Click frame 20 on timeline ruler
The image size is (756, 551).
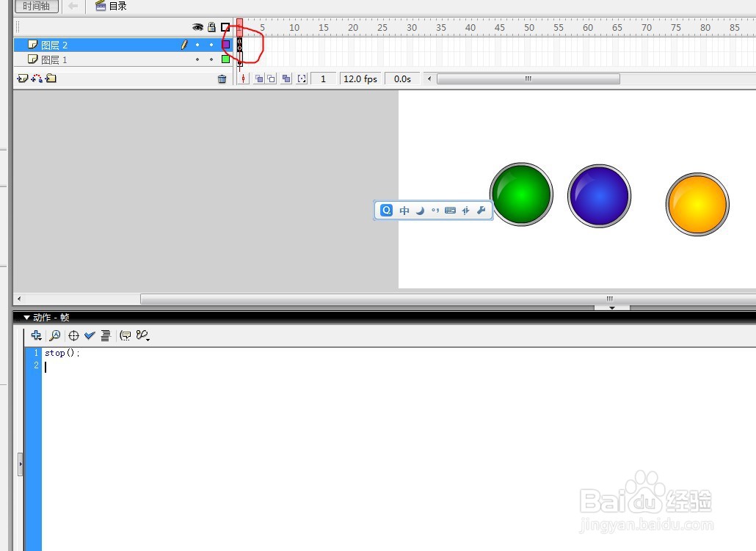[353, 27]
